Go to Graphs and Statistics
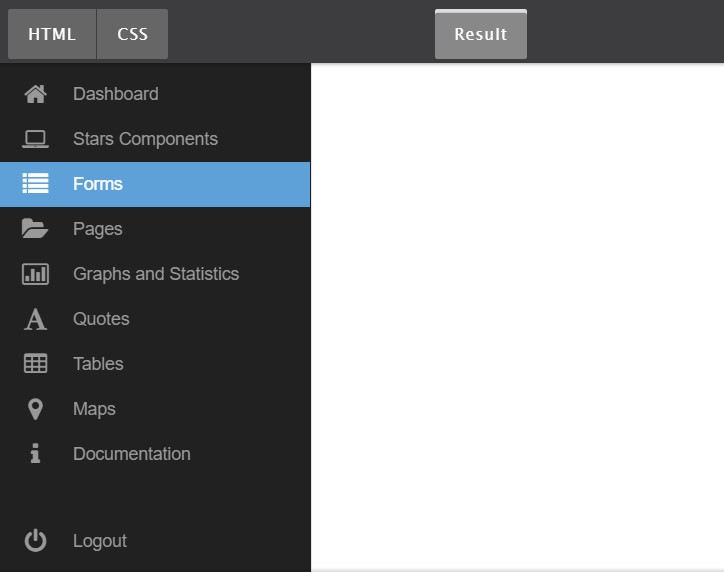 click(x=156, y=274)
